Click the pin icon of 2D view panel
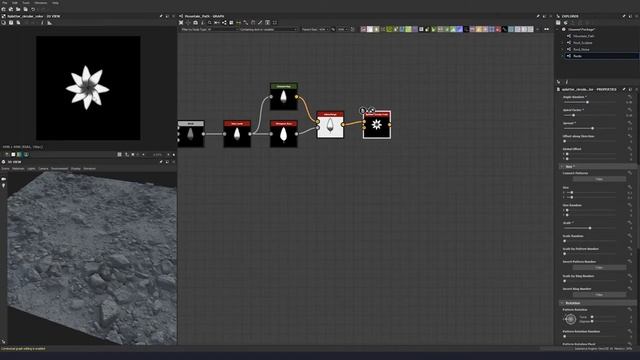The height and width of the screenshot is (360, 640). pyautogui.click(x=161, y=16)
